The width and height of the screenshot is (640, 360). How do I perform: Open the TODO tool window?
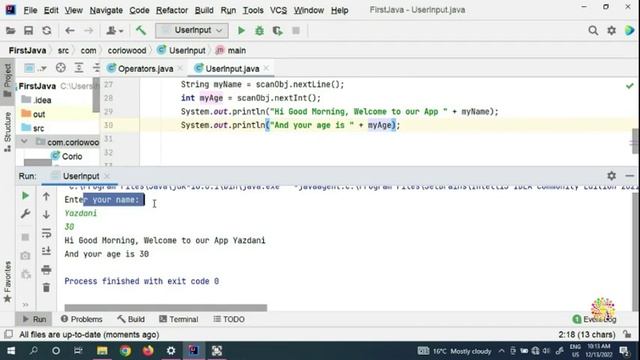(x=229, y=319)
